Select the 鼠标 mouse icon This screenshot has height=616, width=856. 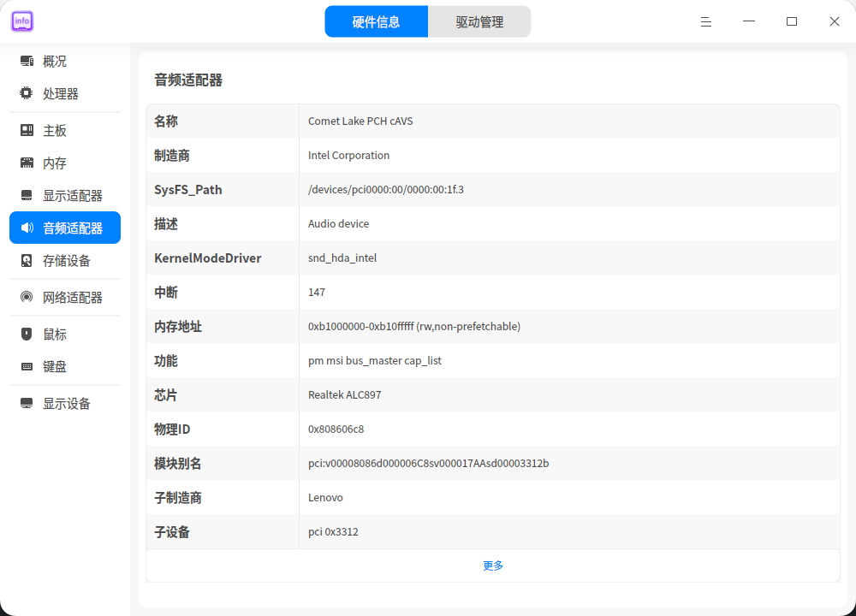[x=27, y=334]
